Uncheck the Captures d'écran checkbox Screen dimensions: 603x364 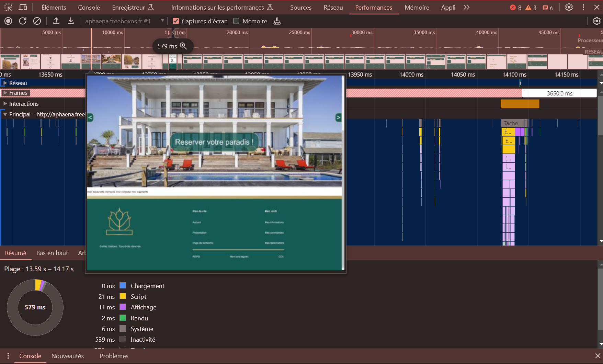click(x=176, y=21)
